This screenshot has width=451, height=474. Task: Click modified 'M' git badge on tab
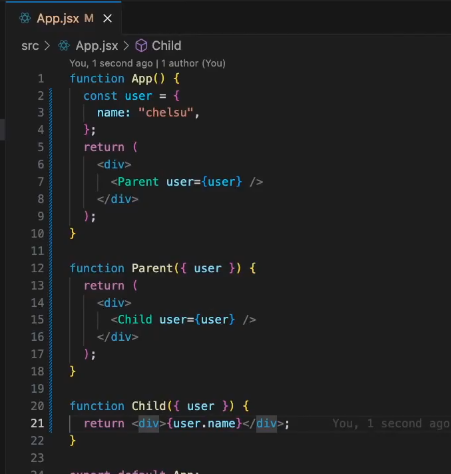click(89, 18)
